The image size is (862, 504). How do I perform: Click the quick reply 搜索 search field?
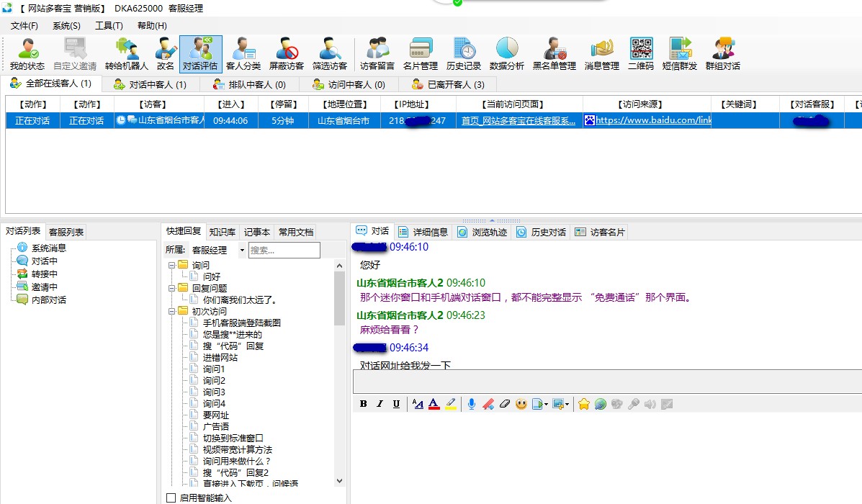[x=284, y=251]
